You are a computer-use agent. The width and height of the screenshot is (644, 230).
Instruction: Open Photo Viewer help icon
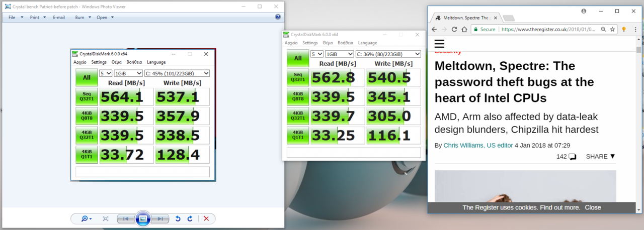[278, 17]
